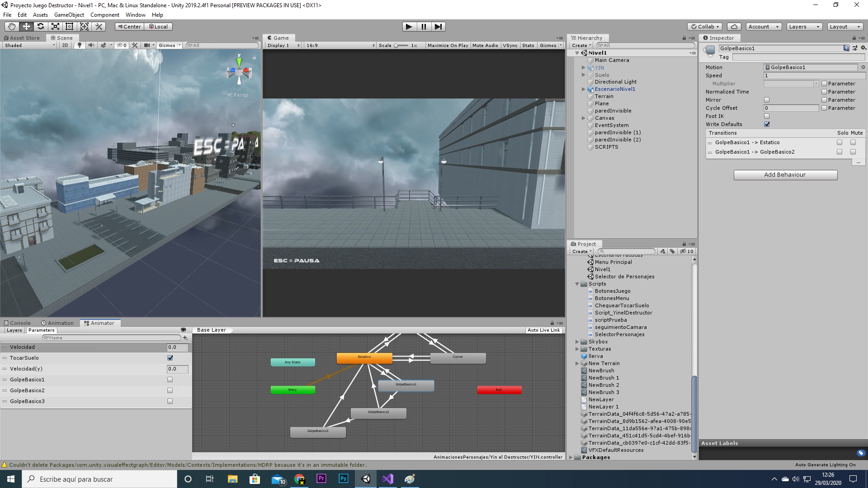Open the Layers dropdown

[804, 27]
